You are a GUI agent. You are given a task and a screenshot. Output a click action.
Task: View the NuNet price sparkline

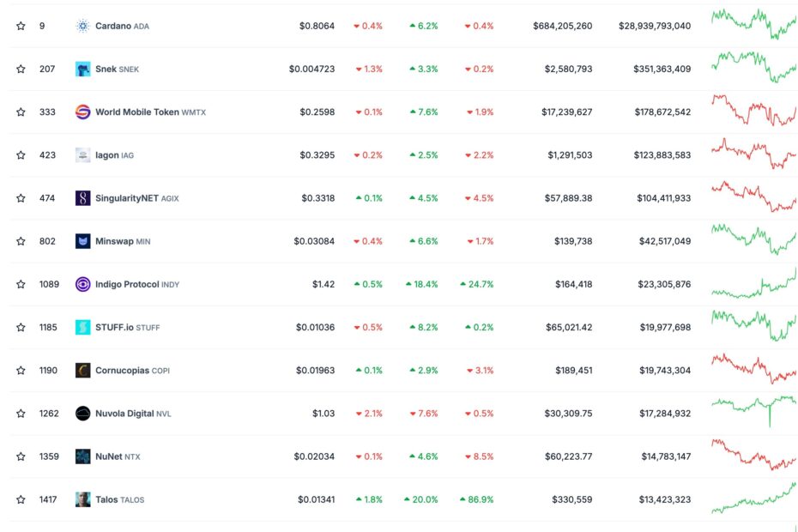tap(754, 455)
